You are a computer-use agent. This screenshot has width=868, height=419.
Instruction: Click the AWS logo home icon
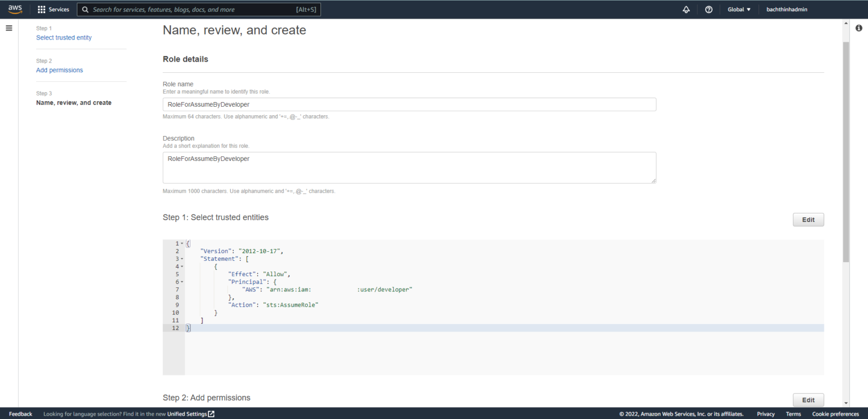(x=15, y=9)
